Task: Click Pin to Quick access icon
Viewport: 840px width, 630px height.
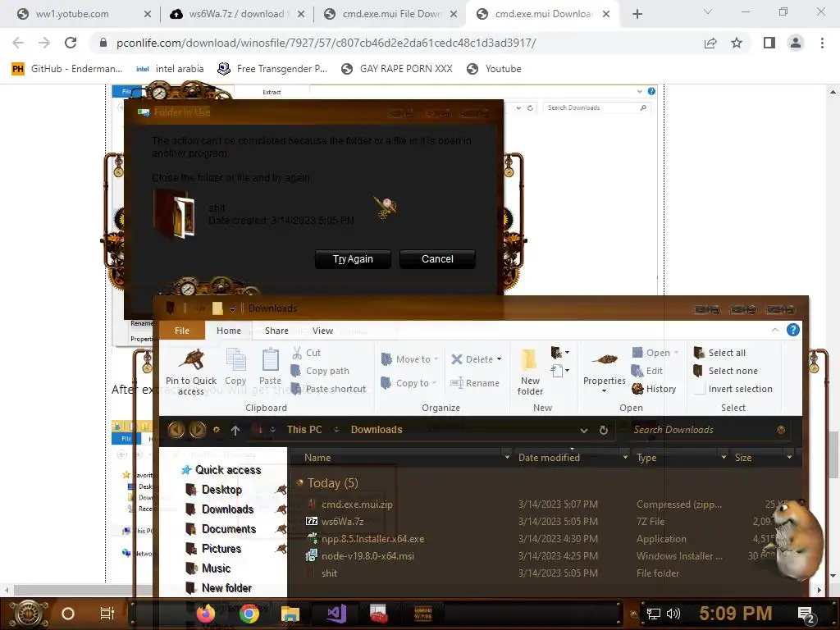Action: (x=191, y=360)
